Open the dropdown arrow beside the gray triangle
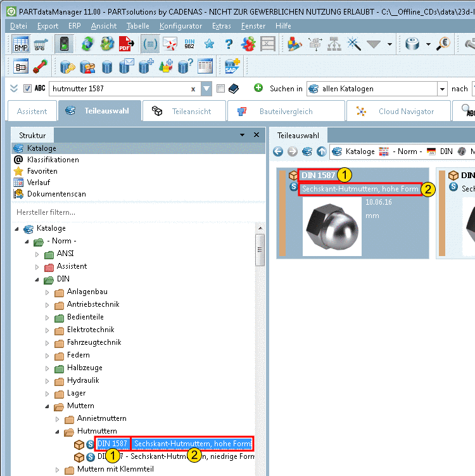Screen dimensions: 475x476 pyautogui.click(x=389, y=44)
